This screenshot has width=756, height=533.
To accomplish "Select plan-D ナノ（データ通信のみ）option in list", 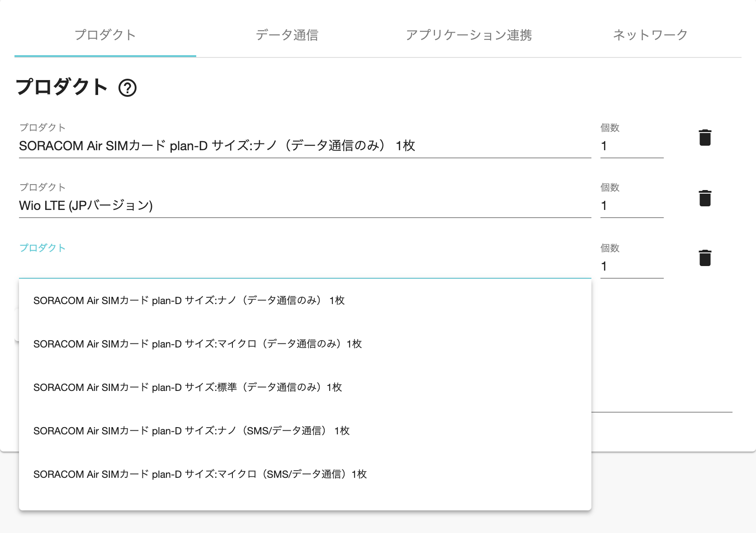I will (305, 300).
